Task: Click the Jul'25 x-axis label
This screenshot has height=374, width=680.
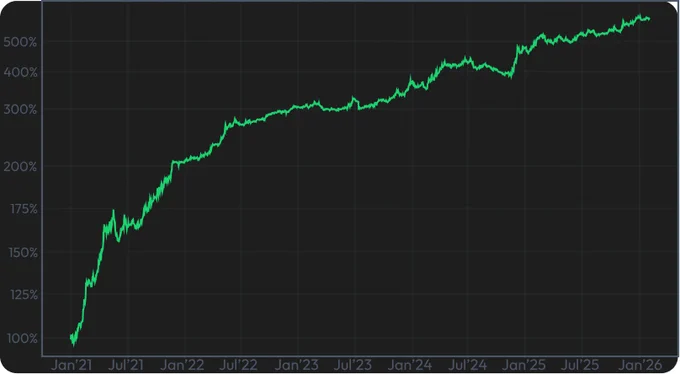Action: [x=581, y=364]
